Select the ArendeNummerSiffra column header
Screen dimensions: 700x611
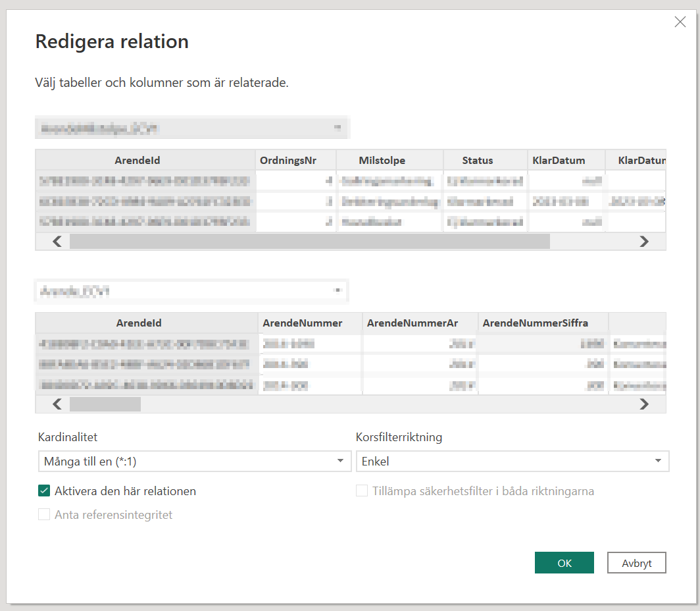543,323
